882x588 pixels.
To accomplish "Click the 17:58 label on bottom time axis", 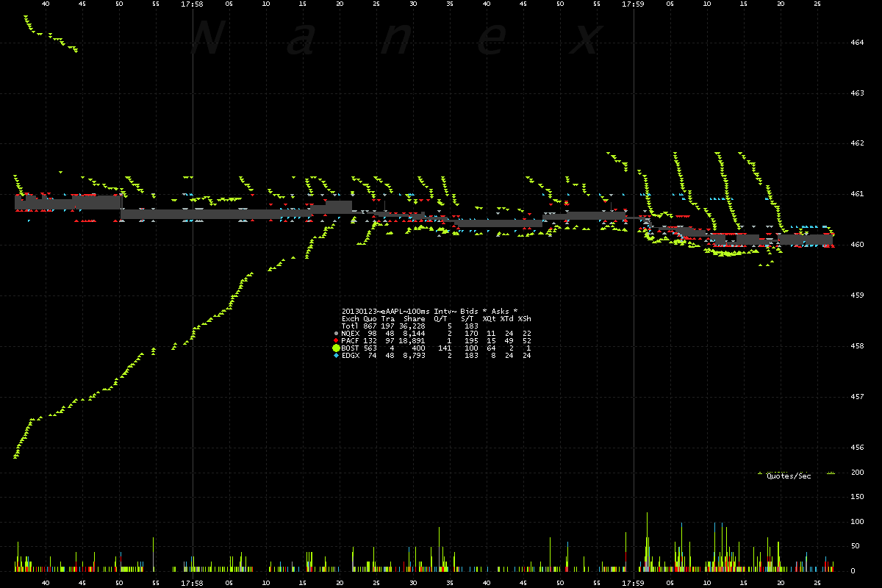I will pyautogui.click(x=192, y=581).
